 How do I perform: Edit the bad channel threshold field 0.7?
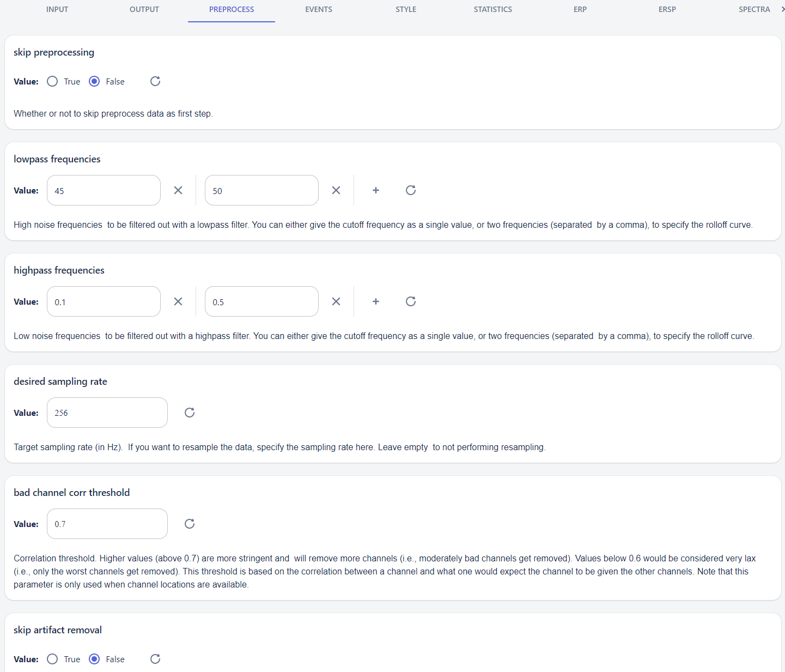107,524
